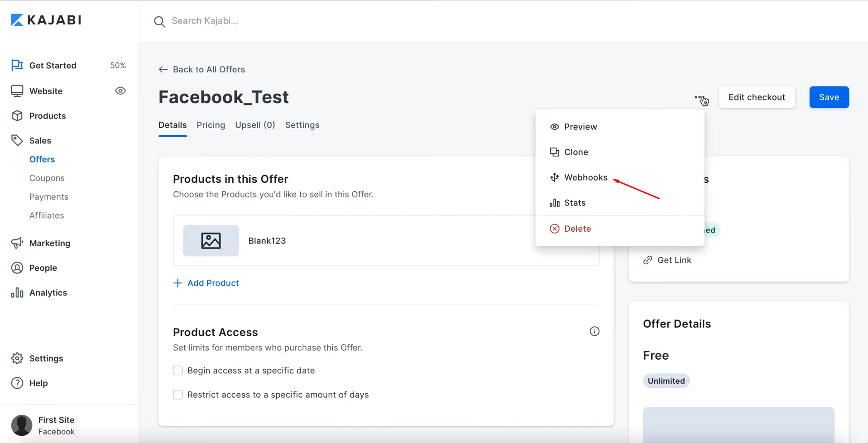Click the First Site account name
The height and width of the screenshot is (443, 868).
pyautogui.click(x=56, y=420)
